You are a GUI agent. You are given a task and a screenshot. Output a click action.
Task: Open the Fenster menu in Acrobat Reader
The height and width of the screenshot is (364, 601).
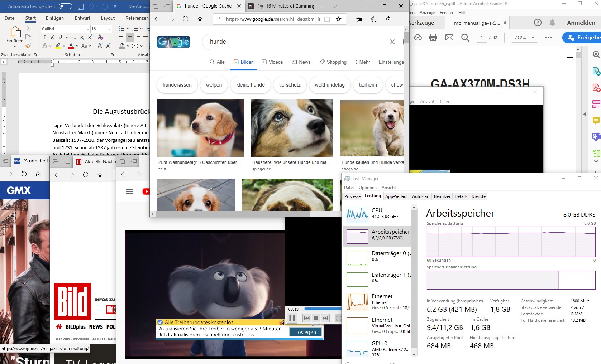[447, 13]
